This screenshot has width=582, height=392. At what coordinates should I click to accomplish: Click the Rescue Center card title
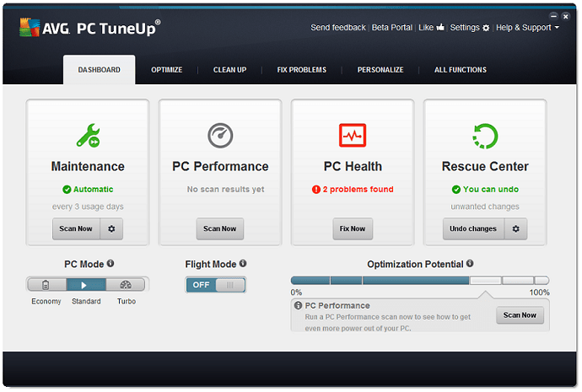click(485, 167)
